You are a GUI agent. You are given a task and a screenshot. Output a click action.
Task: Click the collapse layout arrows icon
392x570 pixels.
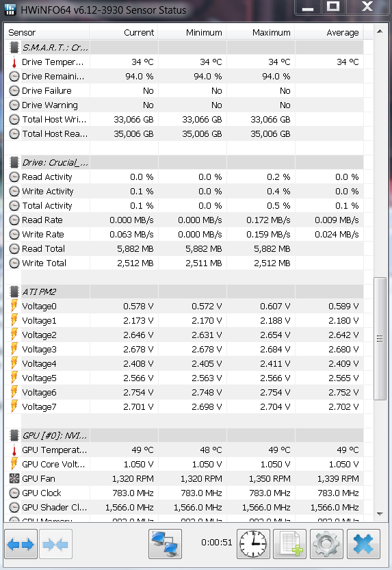tap(55, 544)
